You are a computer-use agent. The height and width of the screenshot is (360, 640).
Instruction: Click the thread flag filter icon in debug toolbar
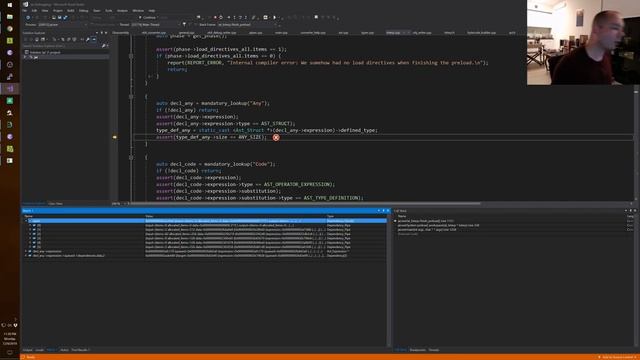tap(184, 24)
